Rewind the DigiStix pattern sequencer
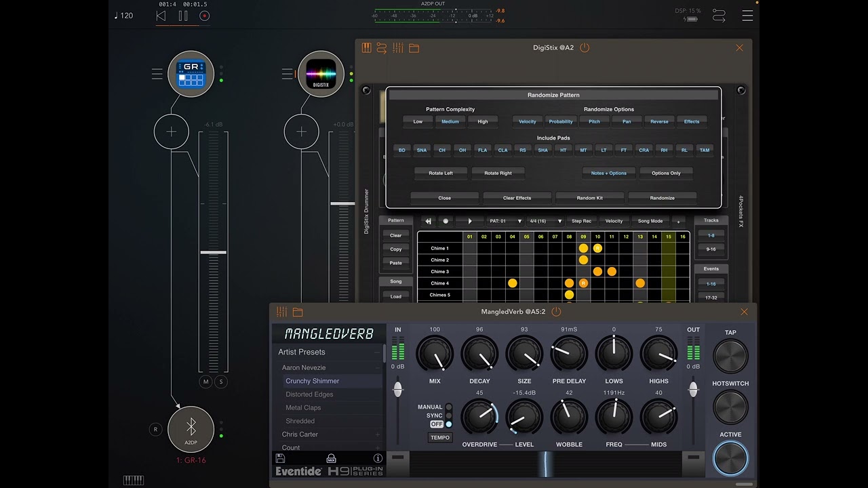This screenshot has width=868, height=488. click(429, 221)
